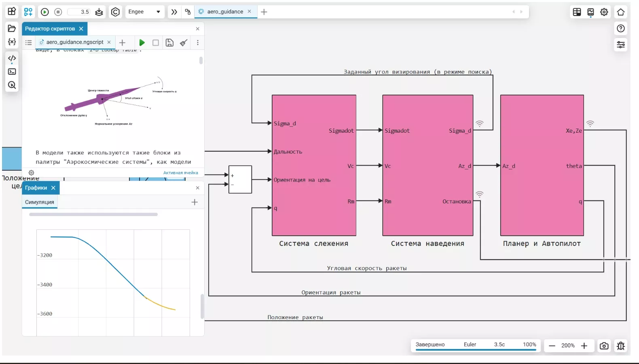This screenshot has height=364, width=639.
Task: Toggle signal logging on the Xe,Ze output
Action: coord(590,123)
